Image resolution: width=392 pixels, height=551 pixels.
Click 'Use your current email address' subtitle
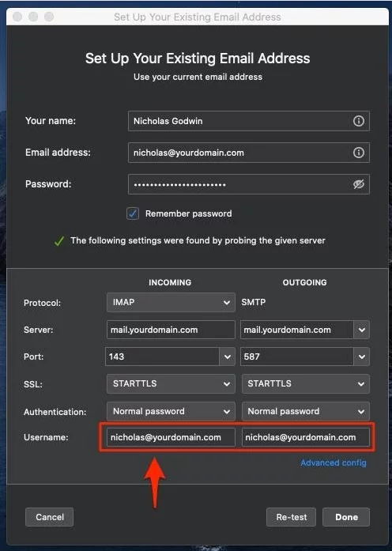pos(198,77)
